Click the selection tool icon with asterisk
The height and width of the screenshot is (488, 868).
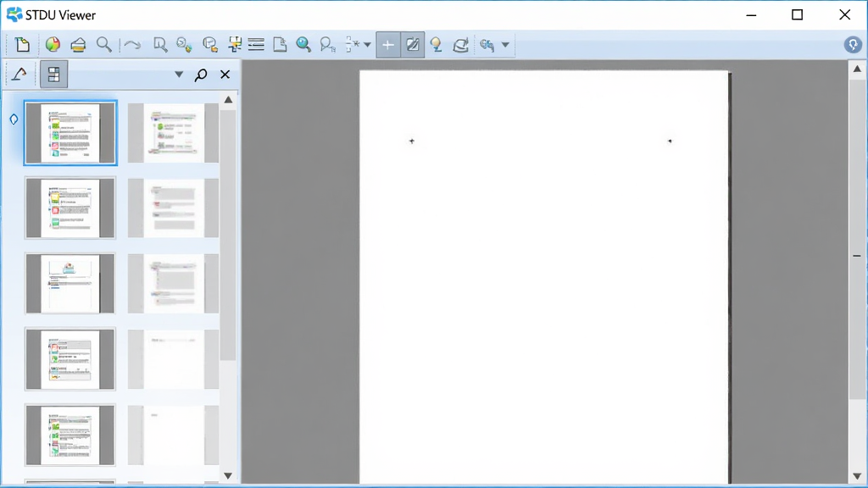(353, 44)
